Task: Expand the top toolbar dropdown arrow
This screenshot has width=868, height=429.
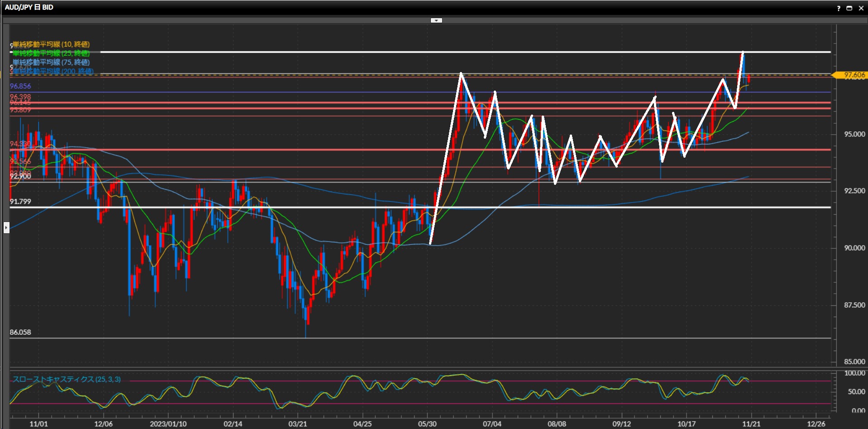Action: (436, 20)
